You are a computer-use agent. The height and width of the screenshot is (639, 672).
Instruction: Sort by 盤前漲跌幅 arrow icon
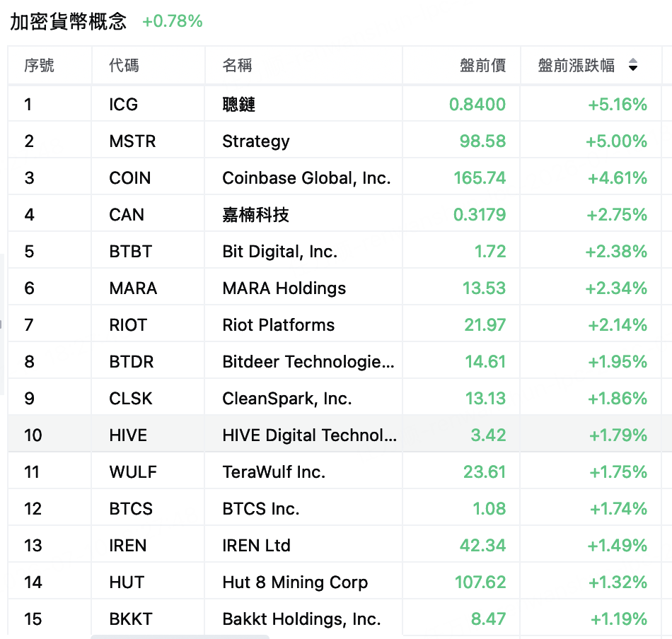coord(633,65)
